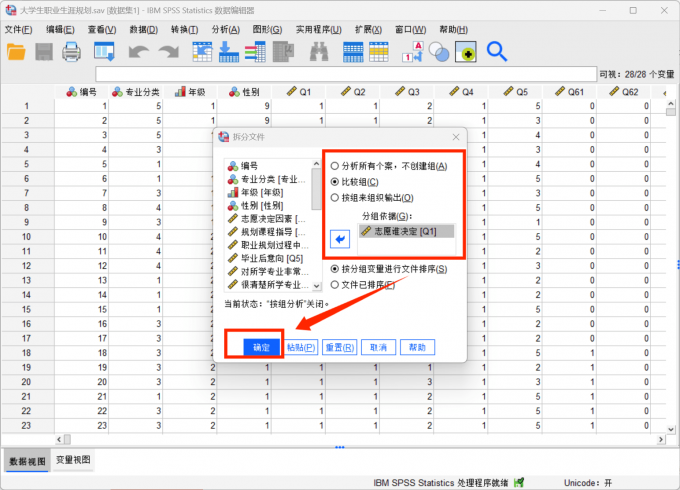The width and height of the screenshot is (680, 490).
Task: Select row header 10 in data grid
Action: coord(27,237)
